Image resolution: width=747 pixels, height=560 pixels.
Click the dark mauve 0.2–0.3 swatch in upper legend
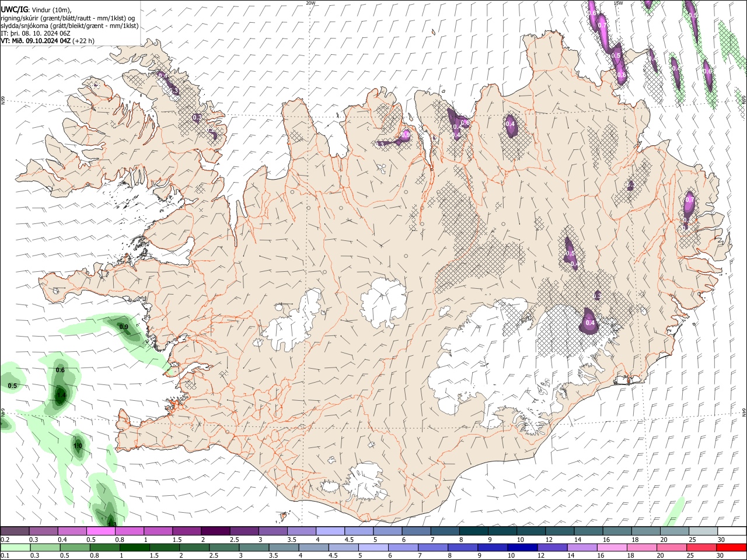pyautogui.click(x=15, y=531)
